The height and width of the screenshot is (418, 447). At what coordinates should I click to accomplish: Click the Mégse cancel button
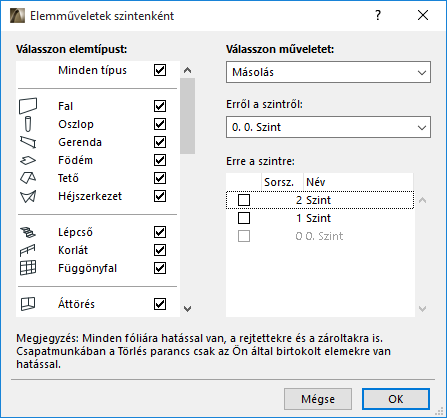coord(318,399)
